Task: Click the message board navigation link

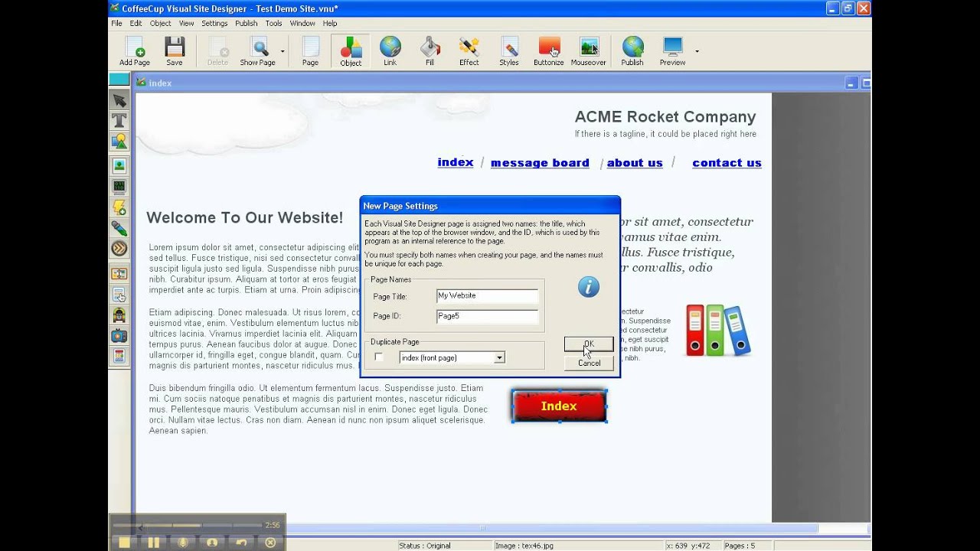Action: click(x=540, y=163)
